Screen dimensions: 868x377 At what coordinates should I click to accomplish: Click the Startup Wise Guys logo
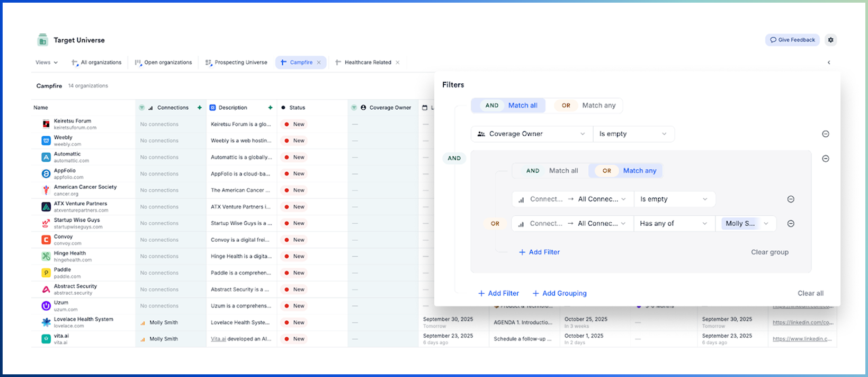[46, 223]
